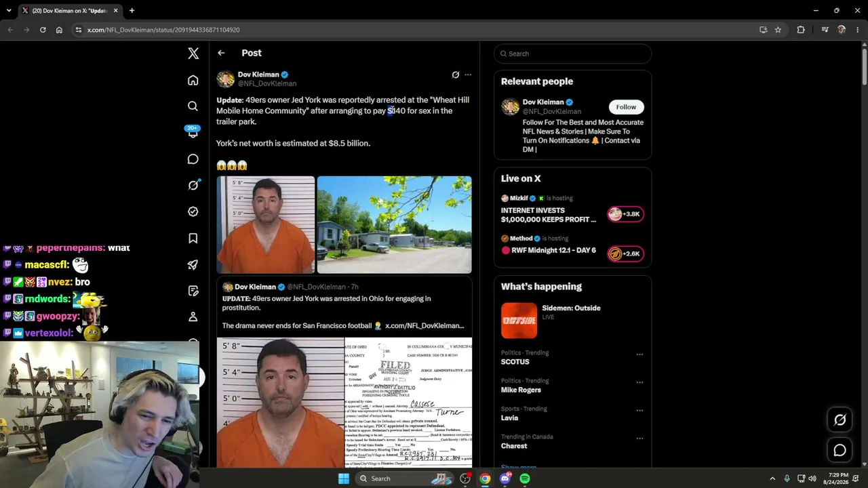
Task: Open the quoted post court document image
Action: coord(408,403)
